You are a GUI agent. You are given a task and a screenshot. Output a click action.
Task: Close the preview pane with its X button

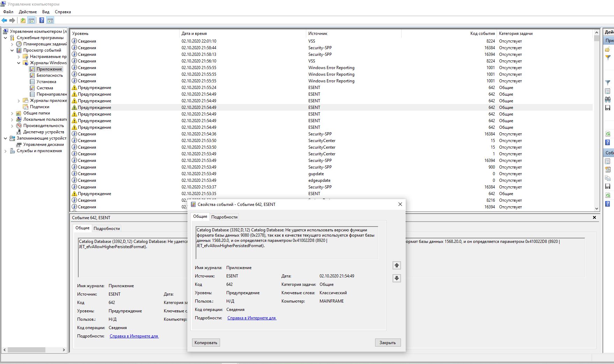click(594, 217)
